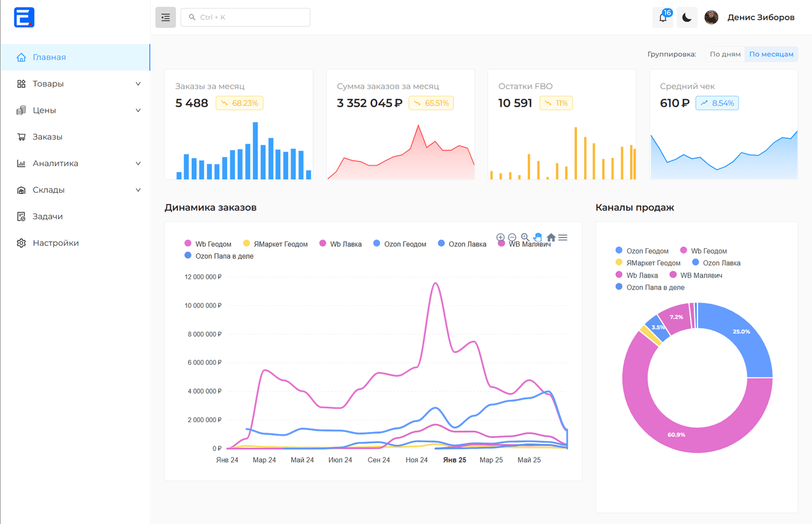Screen dimensions: 812x524
Task: Click the Ctrl + K search field
Action: point(245,17)
